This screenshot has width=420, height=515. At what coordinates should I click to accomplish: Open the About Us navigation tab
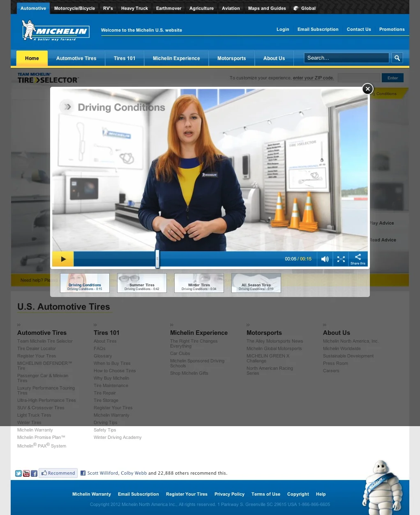pyautogui.click(x=274, y=58)
